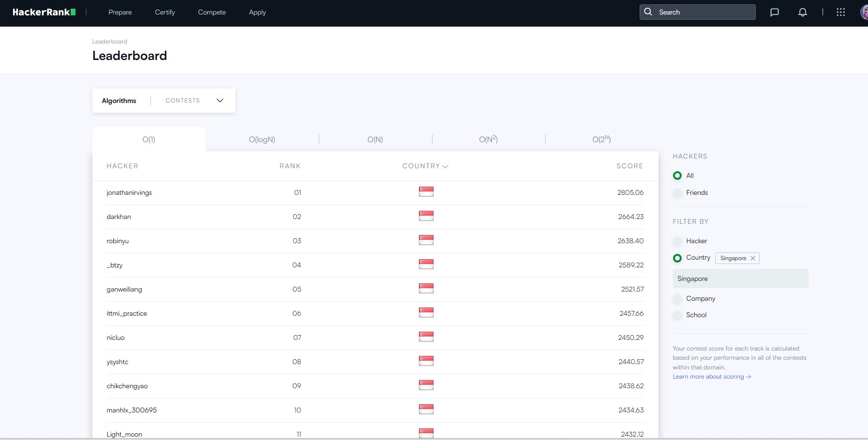The image size is (868, 440).
Task: Check notifications via the bell icon
Action: point(802,12)
